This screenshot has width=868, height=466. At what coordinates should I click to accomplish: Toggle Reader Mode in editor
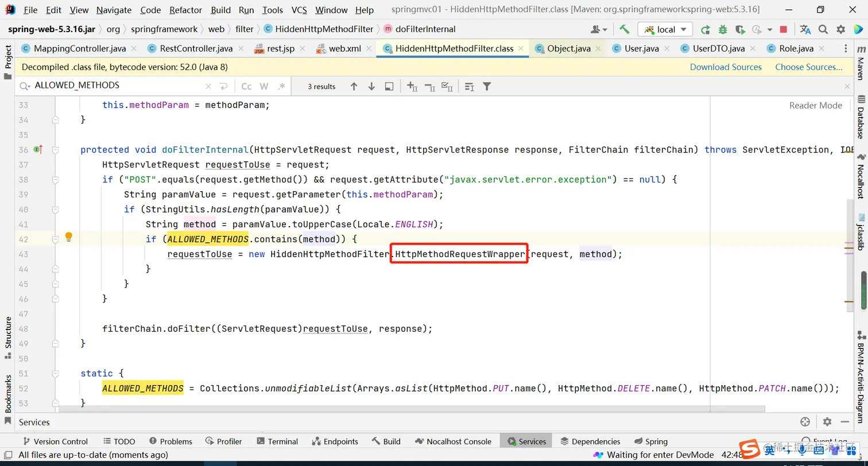[815, 105]
